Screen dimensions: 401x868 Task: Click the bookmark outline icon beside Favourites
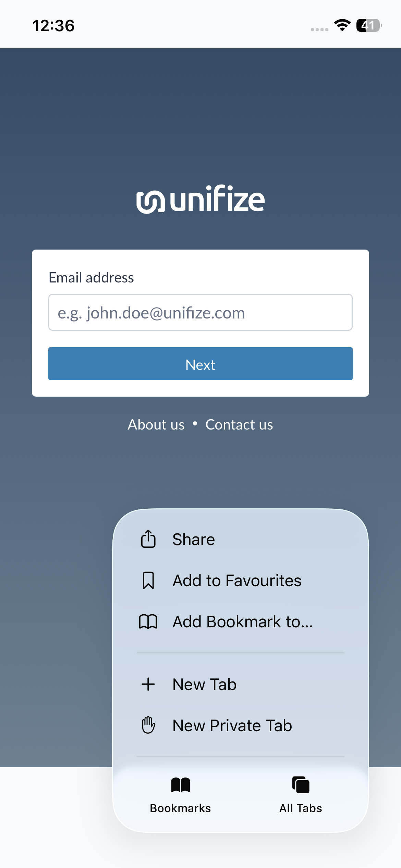(x=148, y=580)
